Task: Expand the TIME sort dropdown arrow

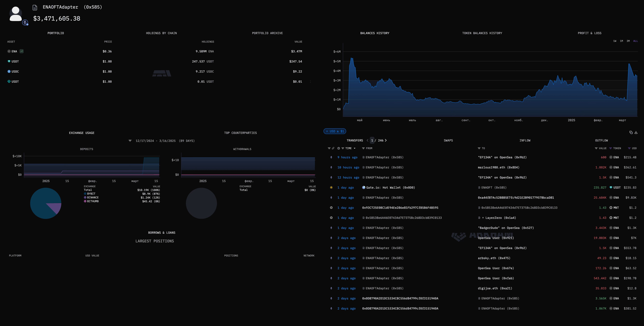Action: [x=354, y=148]
